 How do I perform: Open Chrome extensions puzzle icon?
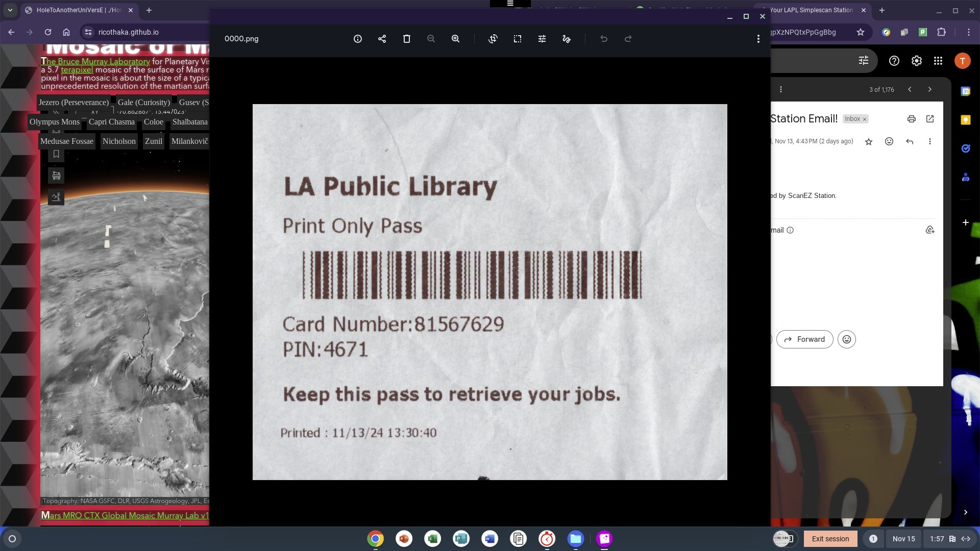942,32
